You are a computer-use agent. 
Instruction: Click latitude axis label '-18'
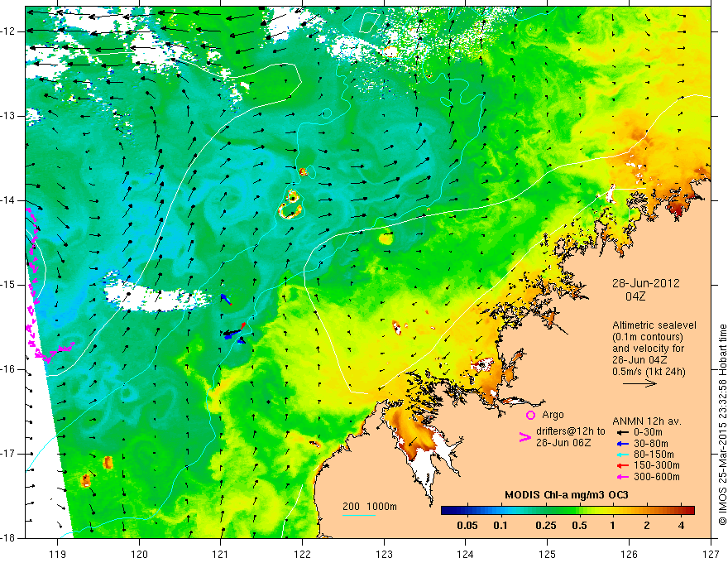click(9, 538)
